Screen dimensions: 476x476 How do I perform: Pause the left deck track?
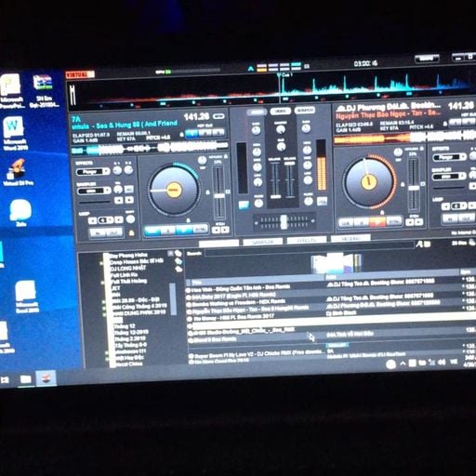coord(167,231)
